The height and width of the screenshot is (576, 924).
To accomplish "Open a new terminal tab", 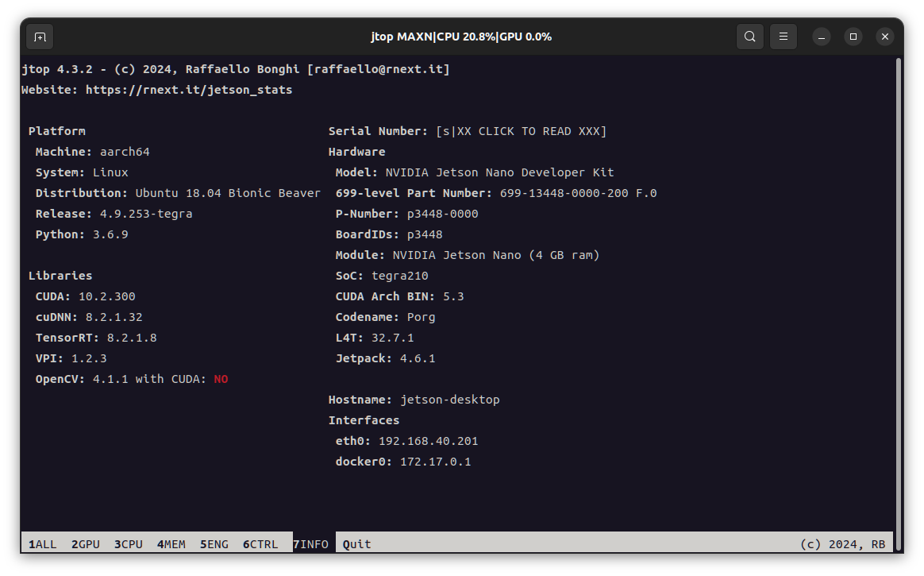I will click(x=40, y=37).
